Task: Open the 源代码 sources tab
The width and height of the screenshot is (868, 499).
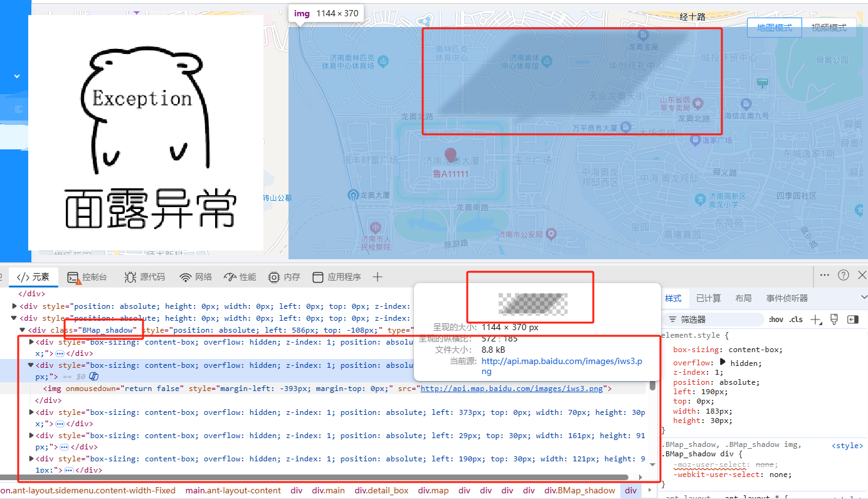Action: pos(145,277)
